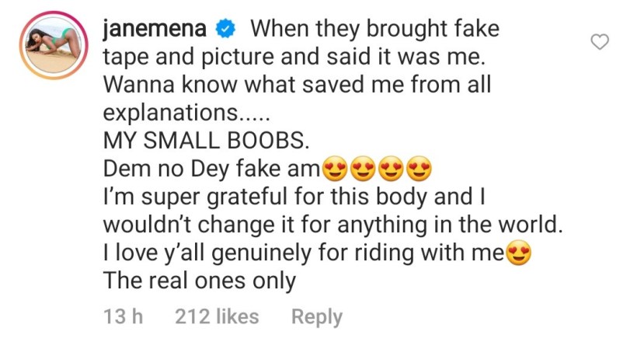The height and width of the screenshot is (342, 644).
Task: Click the "explanations....." text line
Action: pos(186,113)
